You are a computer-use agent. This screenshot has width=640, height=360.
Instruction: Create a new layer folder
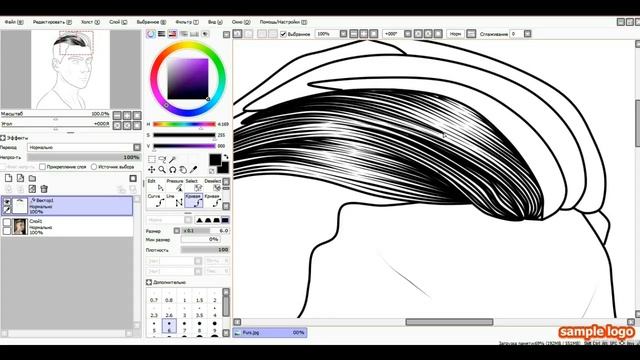click(x=32, y=178)
